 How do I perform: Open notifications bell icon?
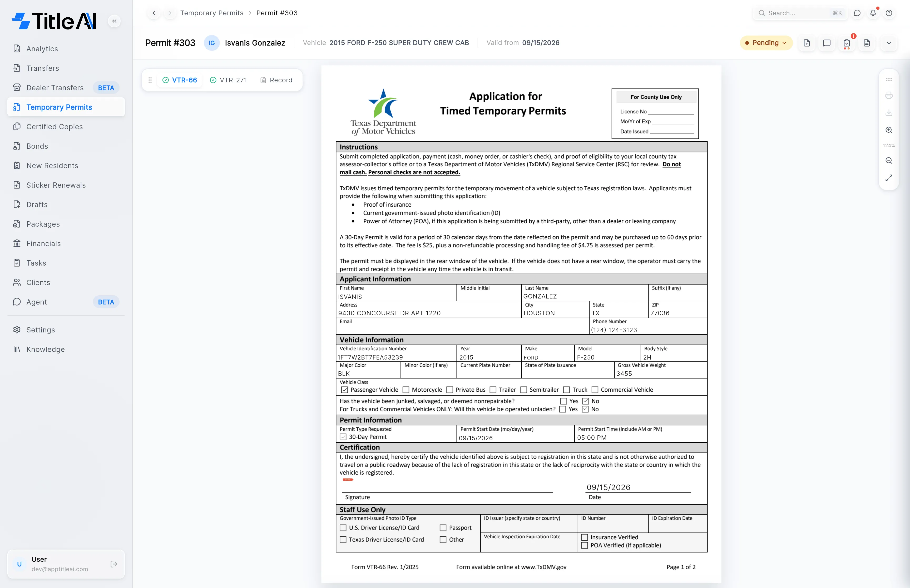(x=873, y=13)
